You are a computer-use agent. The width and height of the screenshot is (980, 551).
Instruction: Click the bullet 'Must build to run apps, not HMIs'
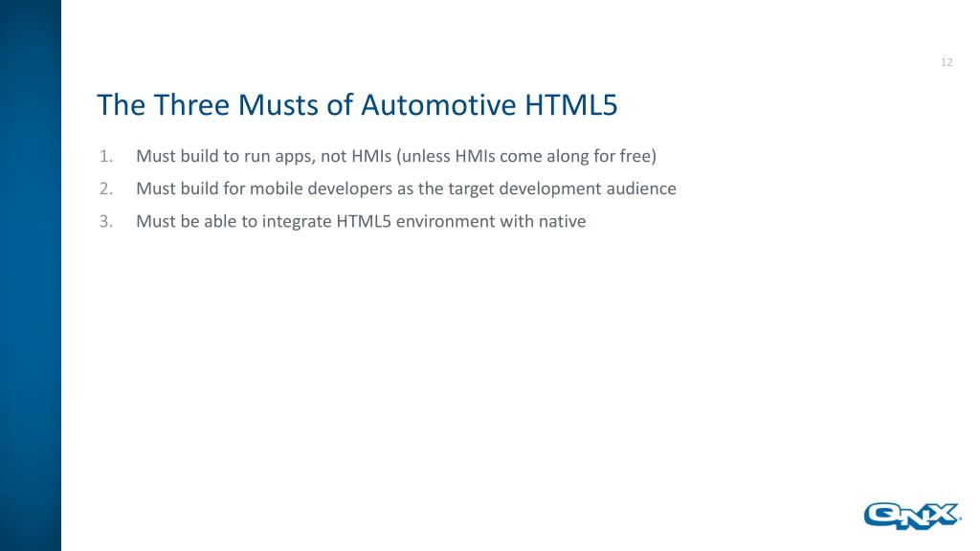pyautogui.click(x=395, y=156)
